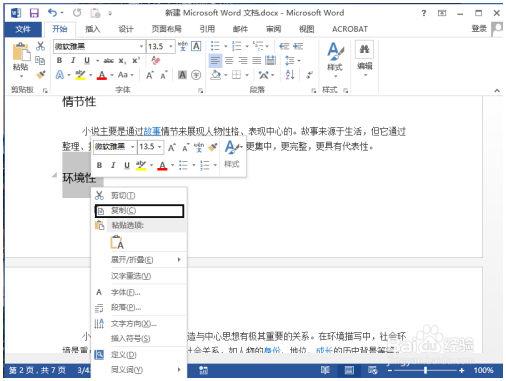Image resolution: width=506 pixels, height=381 pixels.
Task: Click Grow Font button in ribbon
Action: click(x=150, y=75)
